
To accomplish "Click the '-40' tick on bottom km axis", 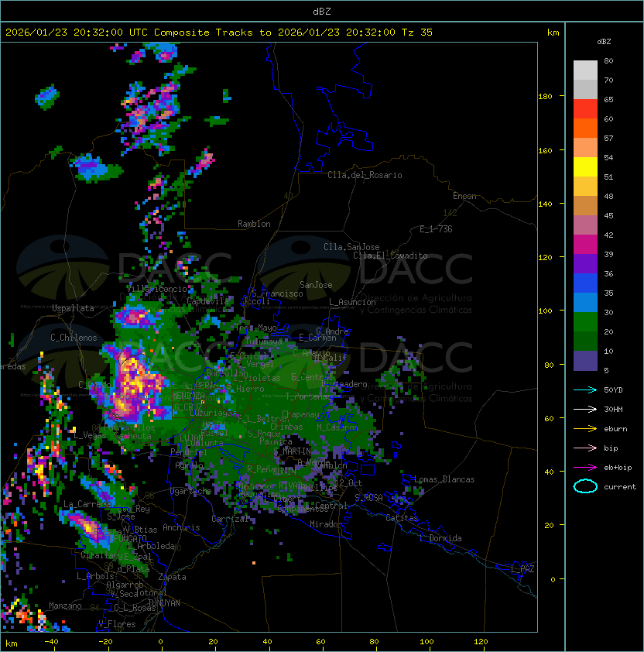I will point(51,642).
